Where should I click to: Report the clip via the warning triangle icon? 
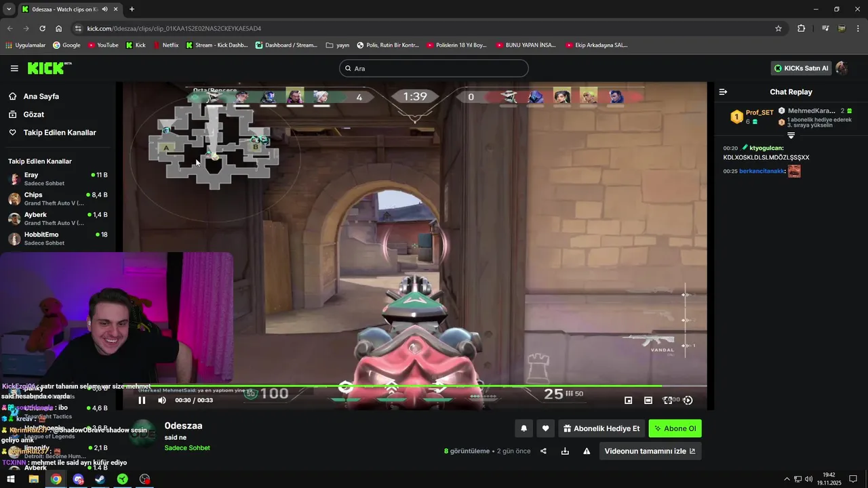587,451
